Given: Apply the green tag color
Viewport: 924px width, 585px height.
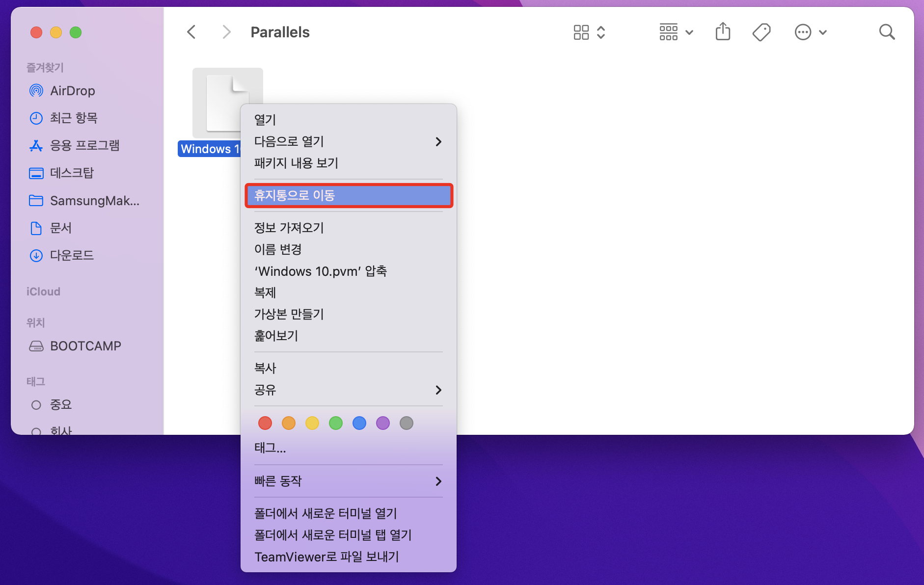Looking at the screenshot, I should click(x=336, y=423).
